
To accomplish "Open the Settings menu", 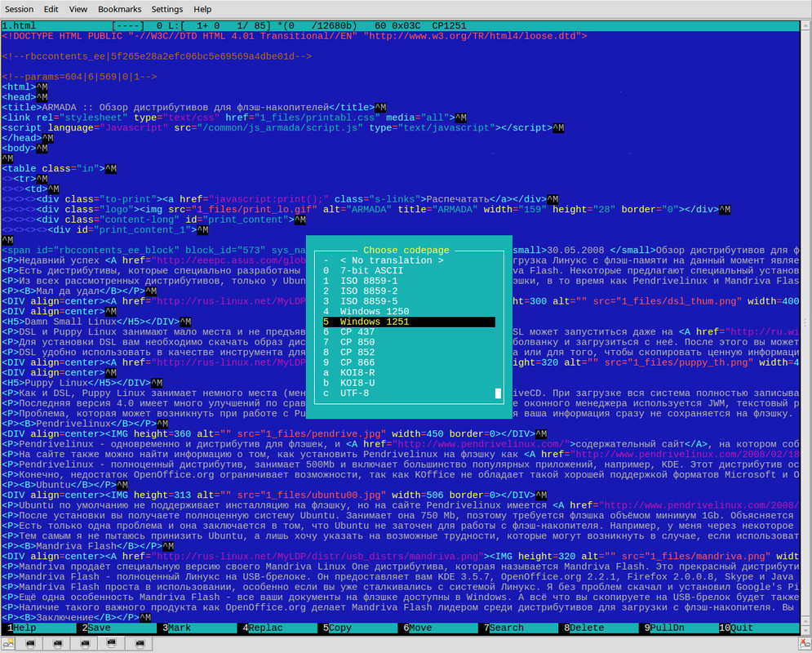I will coord(166,9).
